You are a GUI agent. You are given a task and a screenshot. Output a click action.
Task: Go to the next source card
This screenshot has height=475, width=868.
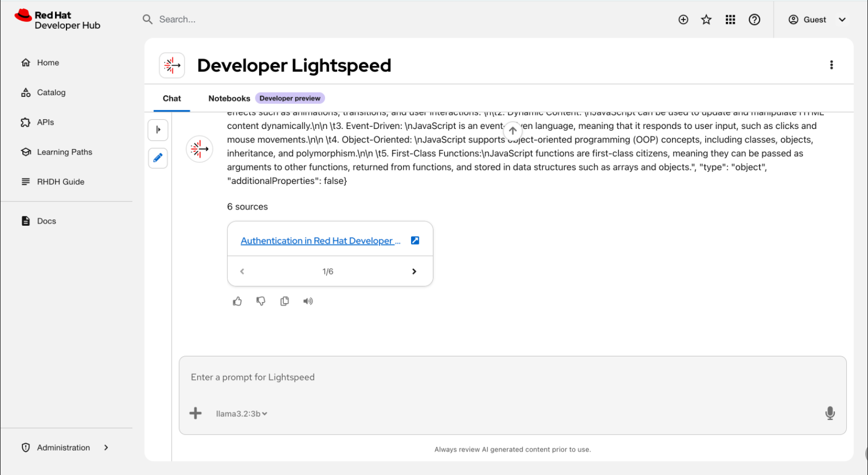pyautogui.click(x=414, y=272)
